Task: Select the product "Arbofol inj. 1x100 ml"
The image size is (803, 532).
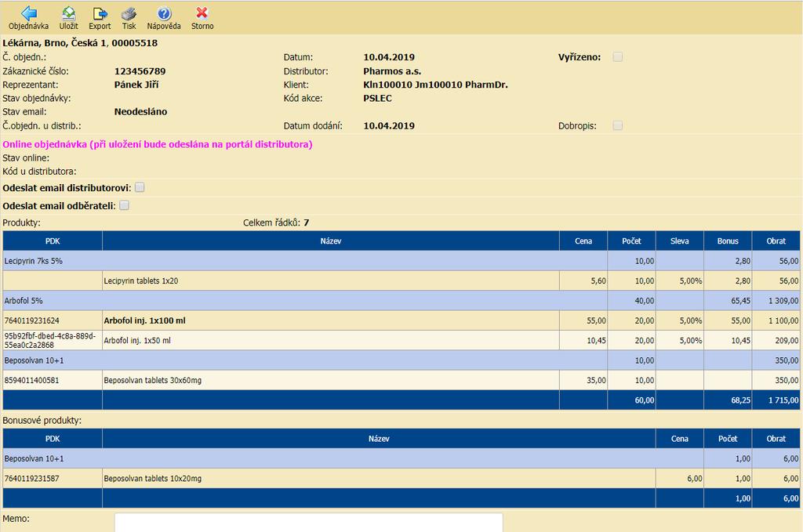Action: pyautogui.click(x=144, y=320)
